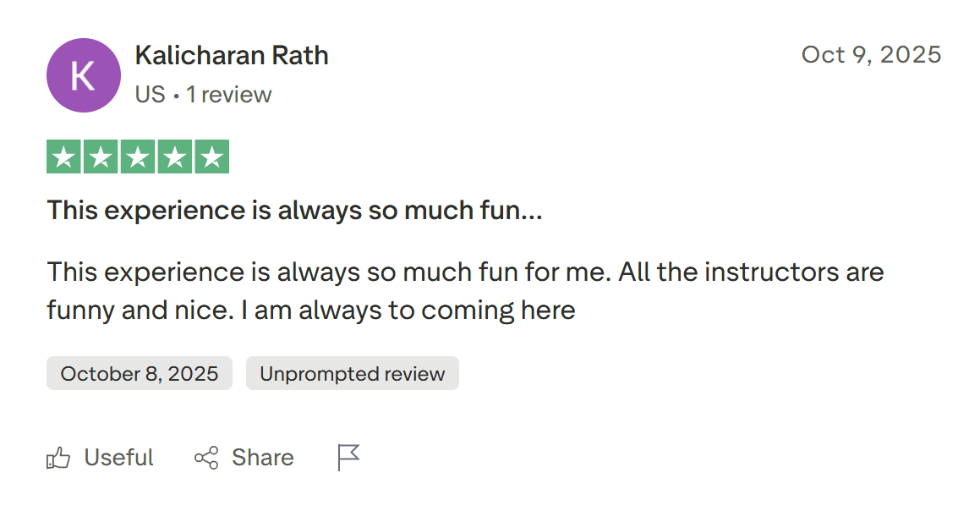Click the Oct 9, 2025 posted date

pyautogui.click(x=871, y=53)
